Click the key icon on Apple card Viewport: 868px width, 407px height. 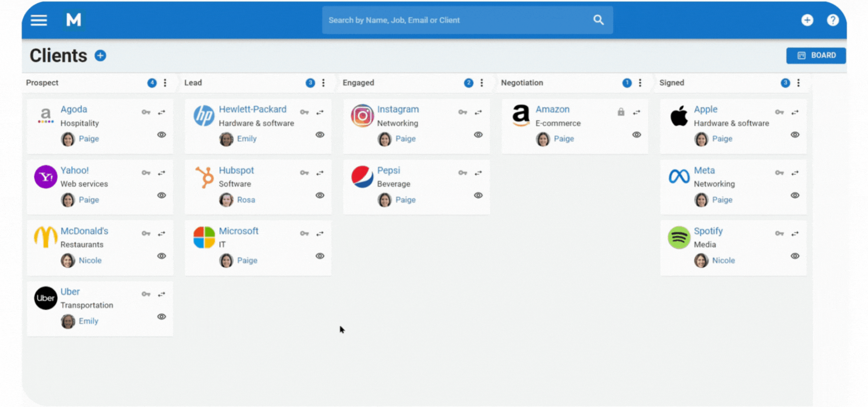(779, 112)
